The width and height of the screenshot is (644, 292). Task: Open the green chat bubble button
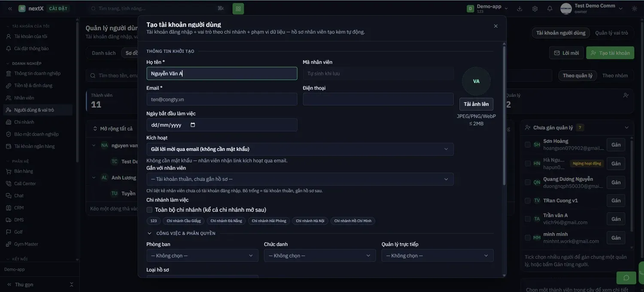pyautogui.click(x=626, y=278)
